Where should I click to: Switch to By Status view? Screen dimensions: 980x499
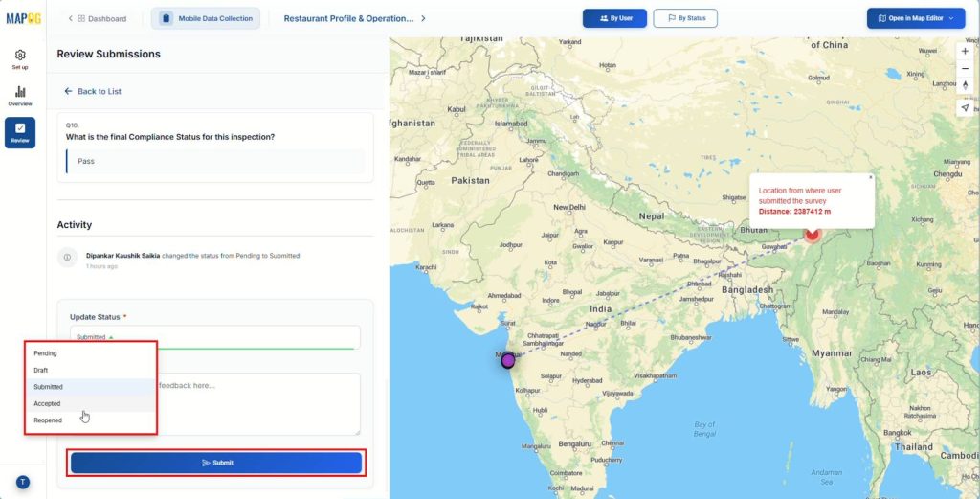click(684, 18)
